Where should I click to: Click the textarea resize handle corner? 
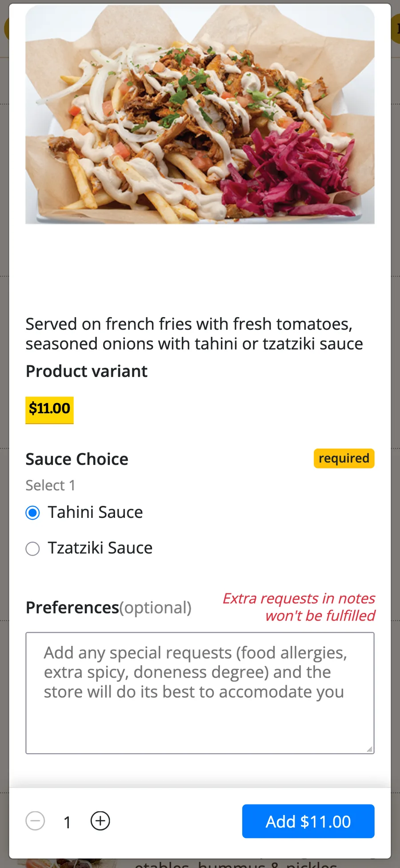tap(369, 749)
